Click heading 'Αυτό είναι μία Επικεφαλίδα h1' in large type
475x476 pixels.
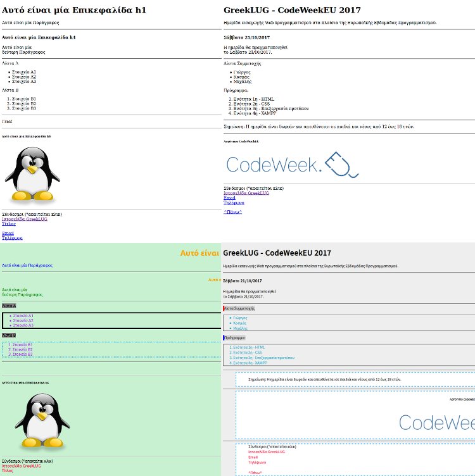click(x=74, y=10)
